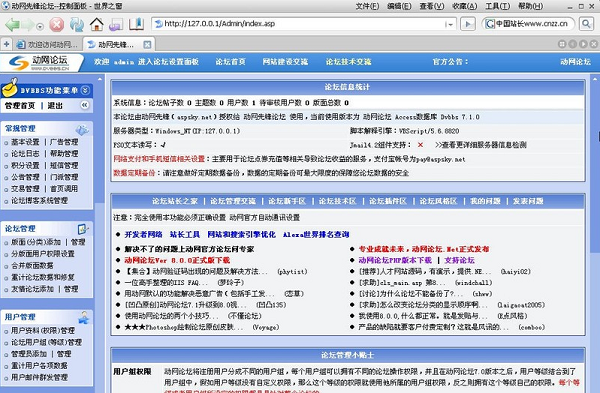Click the go arrow beside address bar
600x393 pixels.
tap(468, 24)
